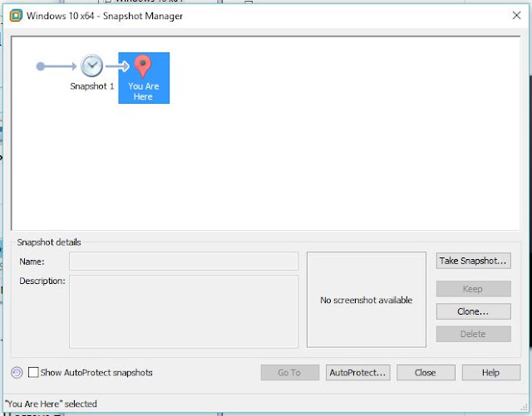Click the AutoProtect circular arrow icon
This screenshot has height=416, width=532.
tap(17, 373)
